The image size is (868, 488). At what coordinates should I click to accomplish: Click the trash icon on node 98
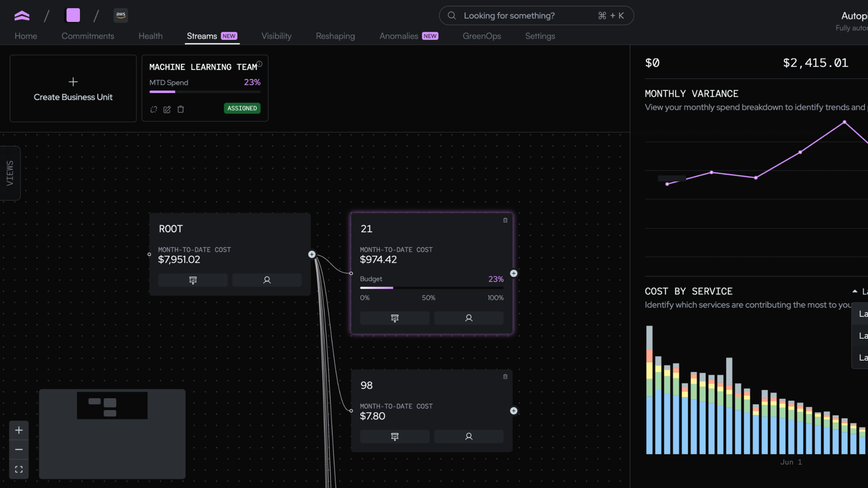[505, 377]
